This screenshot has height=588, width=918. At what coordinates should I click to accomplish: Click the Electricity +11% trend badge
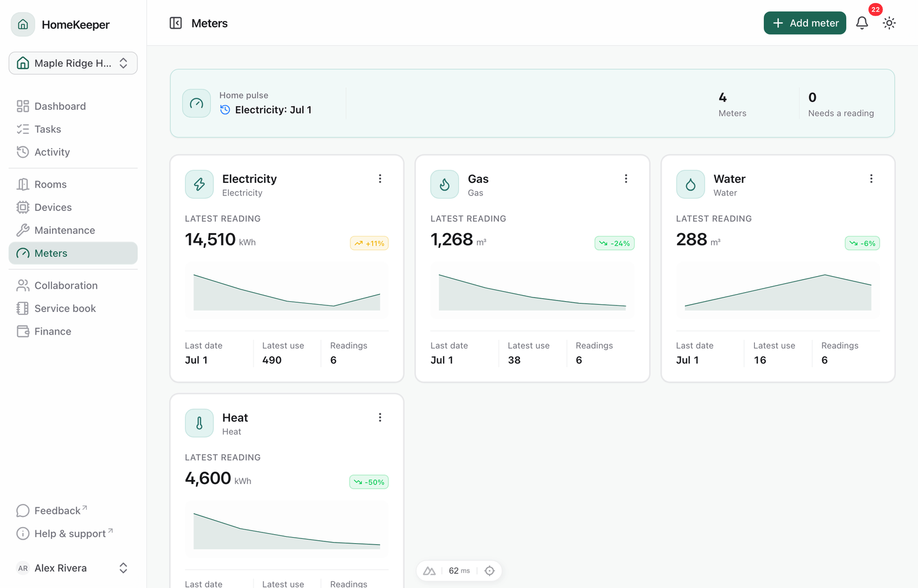pos(369,243)
